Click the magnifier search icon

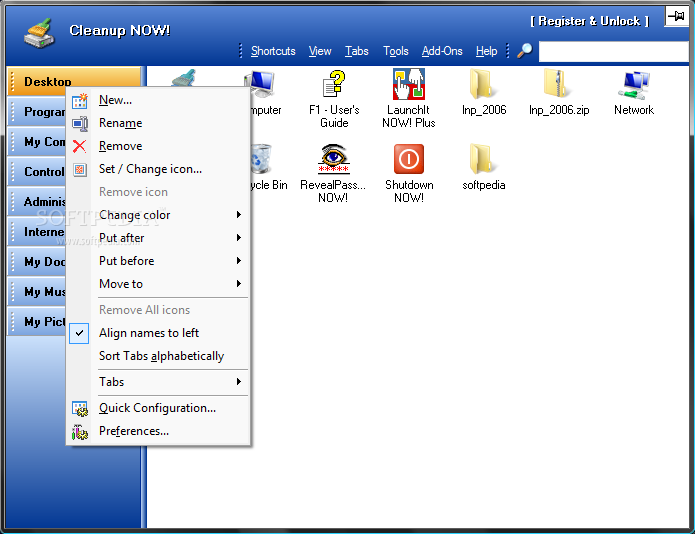click(525, 51)
